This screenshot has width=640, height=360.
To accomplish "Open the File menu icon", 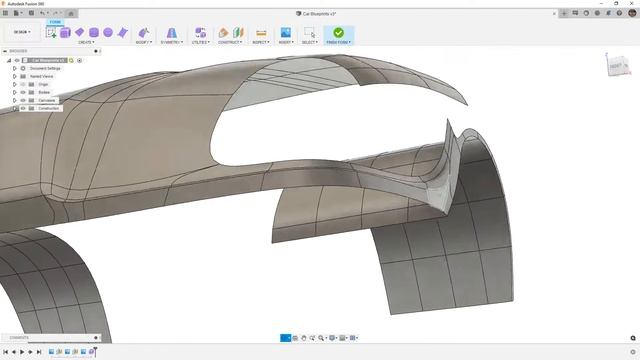I will point(17,13).
